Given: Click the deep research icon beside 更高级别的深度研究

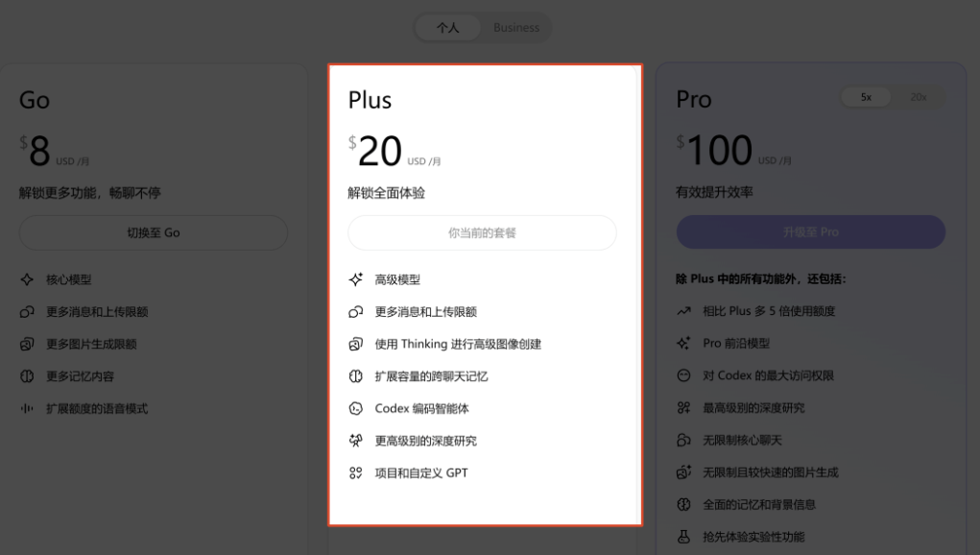Looking at the screenshot, I should 356,441.
